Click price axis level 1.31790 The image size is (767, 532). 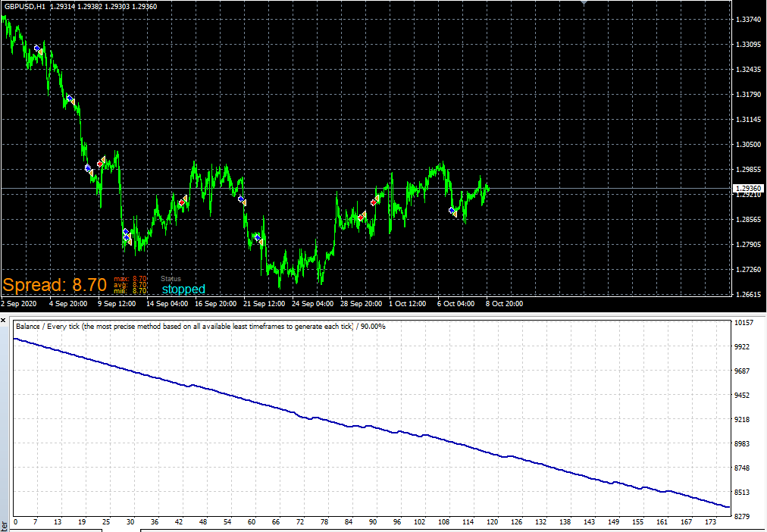748,95
